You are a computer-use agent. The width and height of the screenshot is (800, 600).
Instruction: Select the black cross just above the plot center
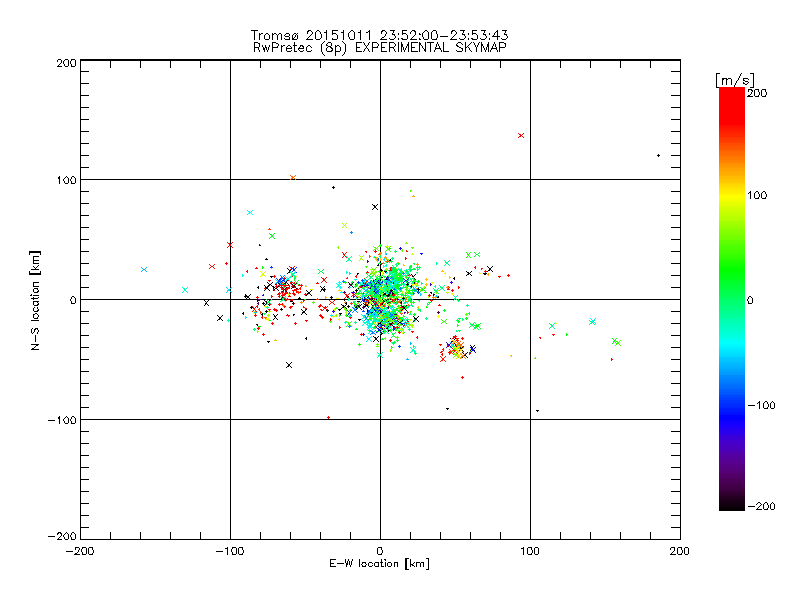tap(375, 207)
